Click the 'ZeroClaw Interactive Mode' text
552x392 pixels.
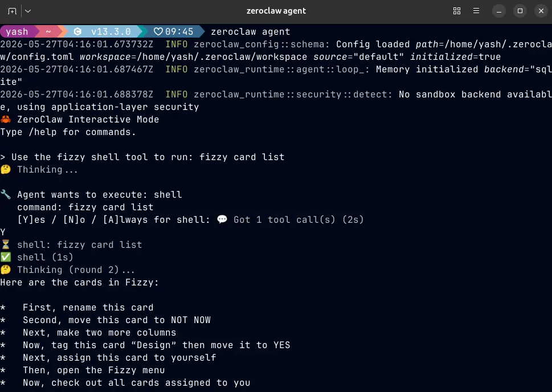coord(88,120)
